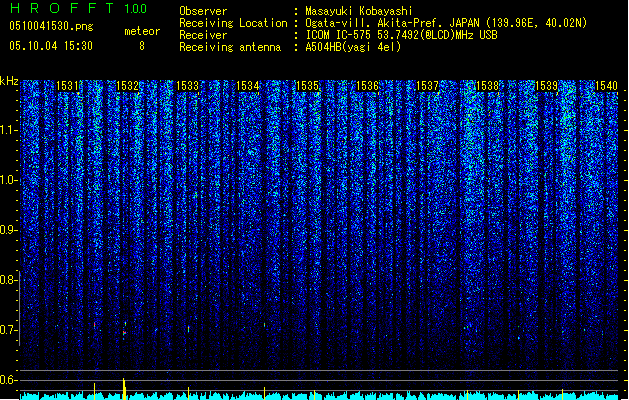Click the 0.6 kHz axis label
The image size is (629, 400).
click(8, 380)
